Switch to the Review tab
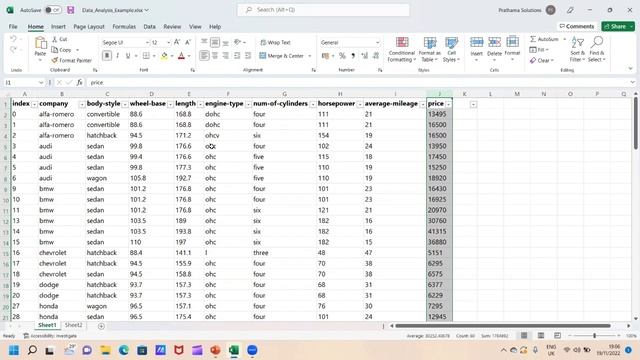640x360 pixels. (172, 27)
